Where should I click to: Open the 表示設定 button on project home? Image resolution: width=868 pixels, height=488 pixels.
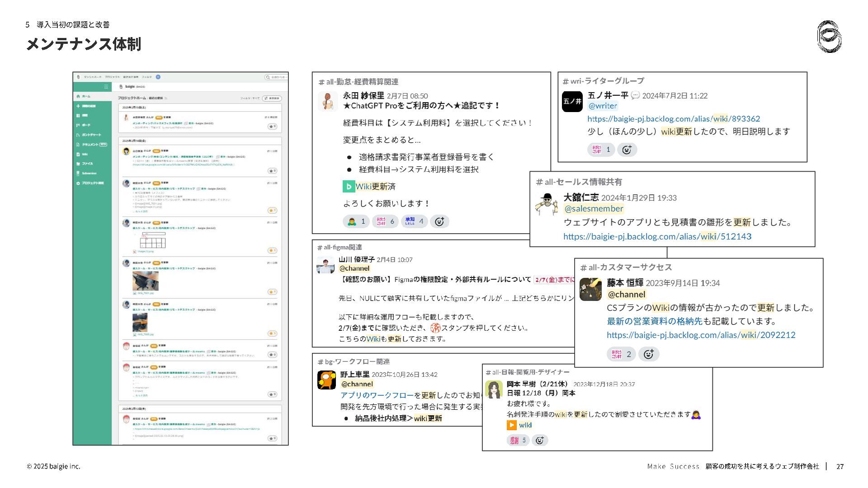tap(272, 98)
